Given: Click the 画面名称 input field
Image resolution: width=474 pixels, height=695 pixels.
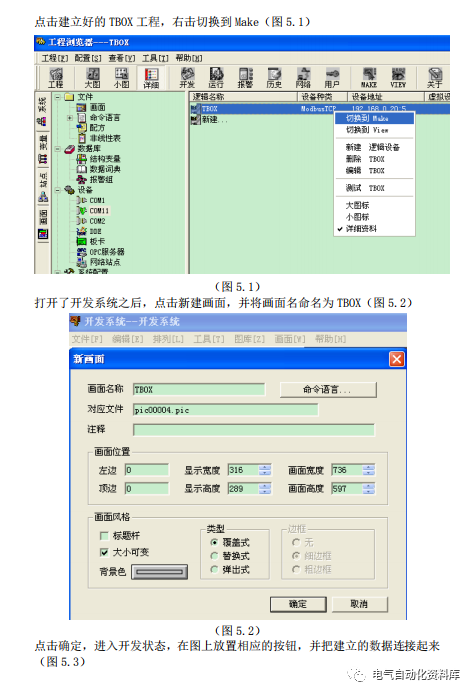Looking at the screenshot, I should [199, 389].
